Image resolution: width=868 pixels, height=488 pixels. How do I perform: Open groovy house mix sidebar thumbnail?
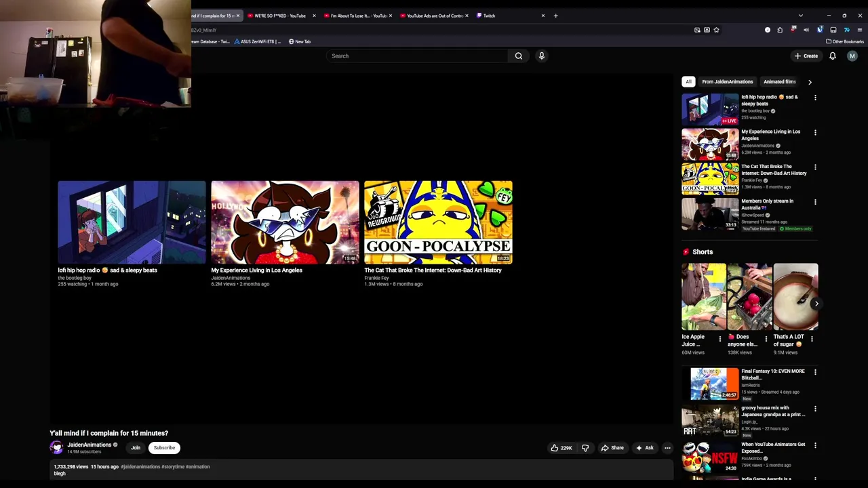(710, 421)
